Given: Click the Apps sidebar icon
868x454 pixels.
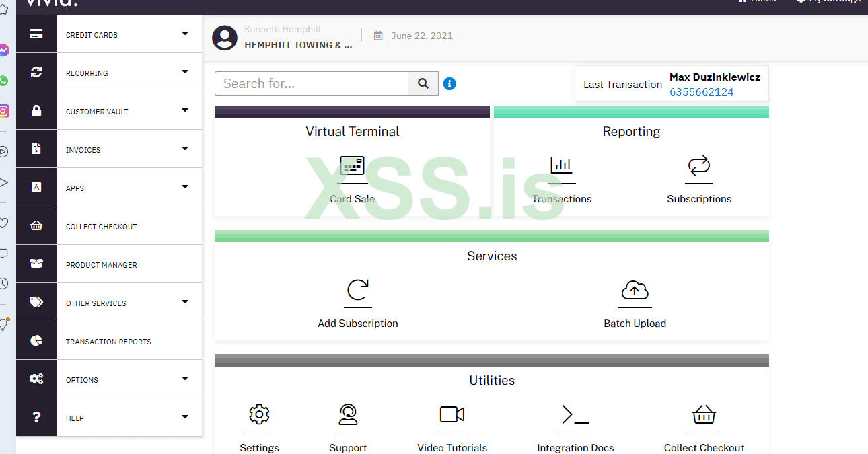Looking at the screenshot, I should [36, 188].
